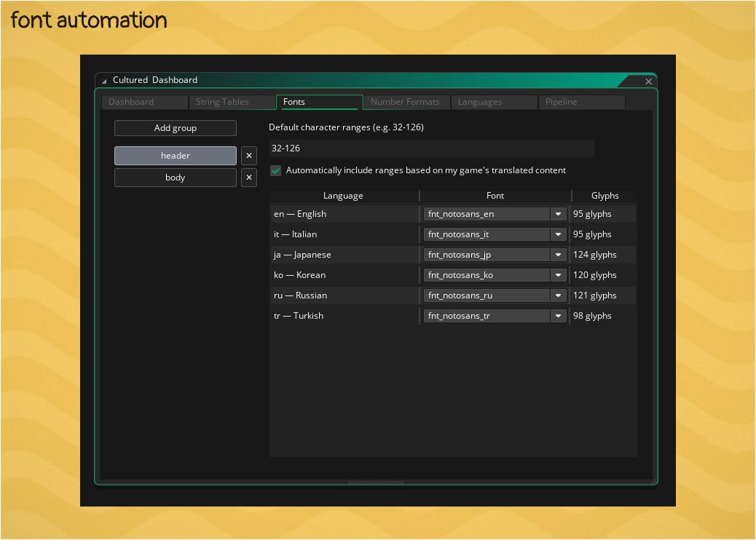Click the 'ko — Korean' language row
The height and width of the screenshot is (540, 756).
(344, 275)
